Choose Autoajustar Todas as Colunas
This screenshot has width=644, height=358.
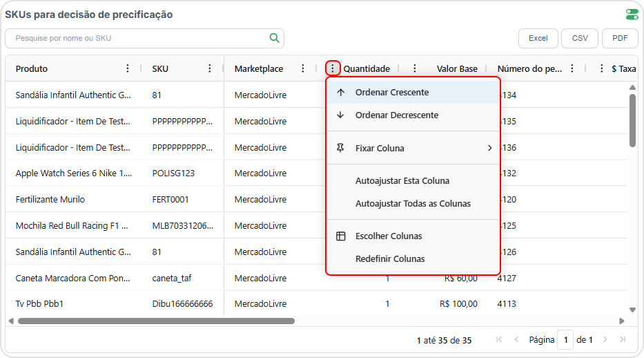pyautogui.click(x=413, y=203)
